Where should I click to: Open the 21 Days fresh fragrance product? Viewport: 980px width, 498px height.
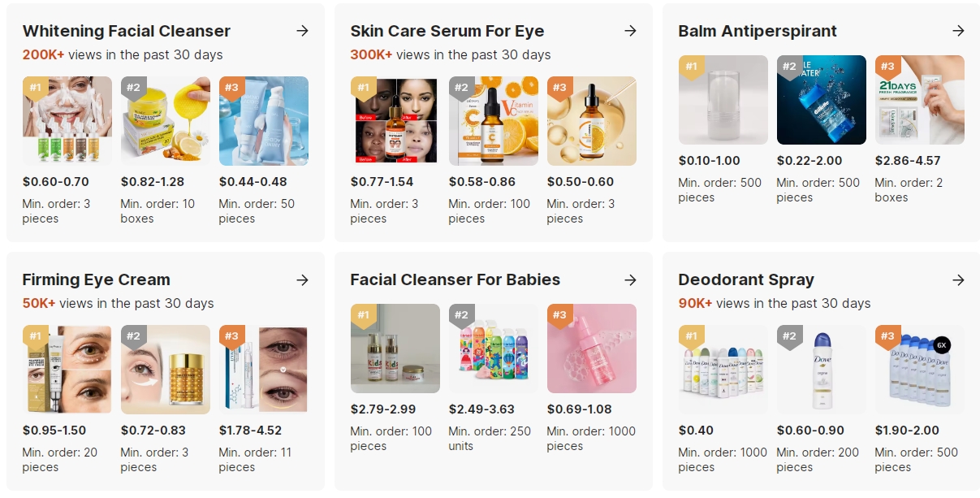point(920,100)
